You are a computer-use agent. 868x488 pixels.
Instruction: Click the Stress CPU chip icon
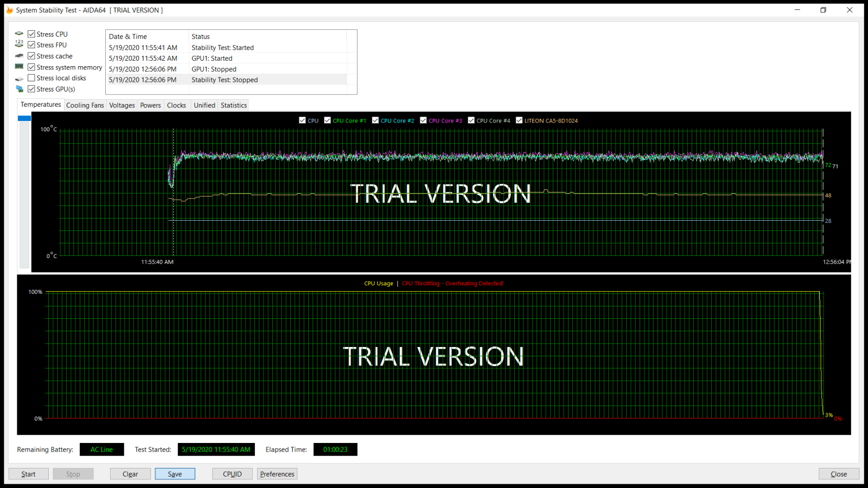pos(19,34)
